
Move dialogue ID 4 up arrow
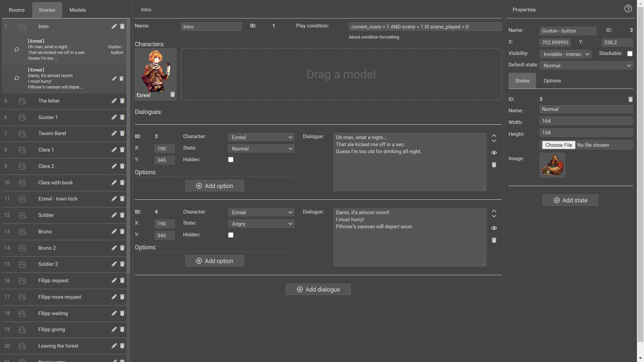pos(494,211)
